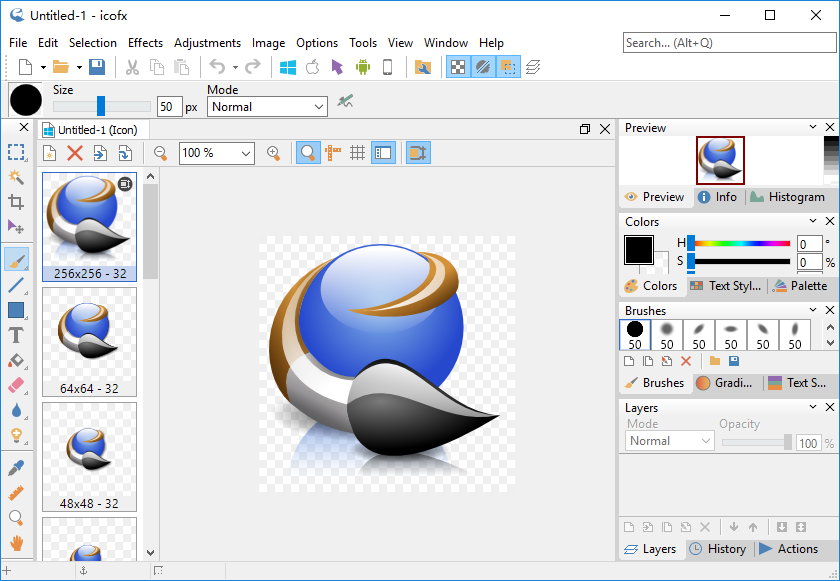Open the Effects menu

point(145,43)
